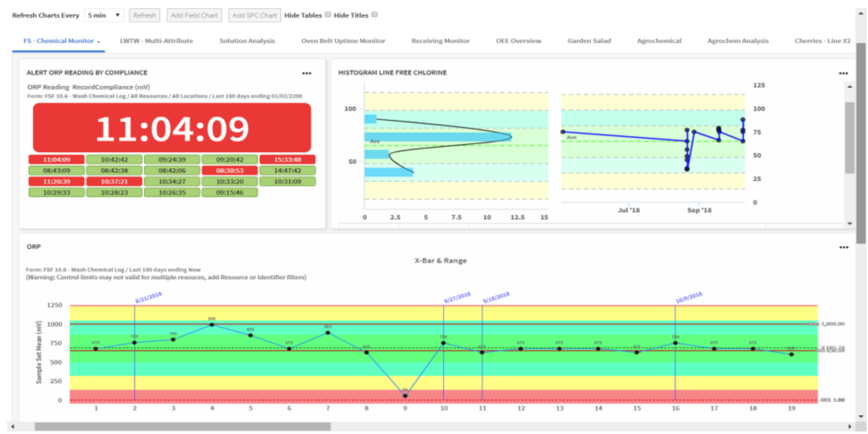Click the horizontal scrollbar right arrow
The width and height of the screenshot is (868, 434).
click(x=849, y=427)
